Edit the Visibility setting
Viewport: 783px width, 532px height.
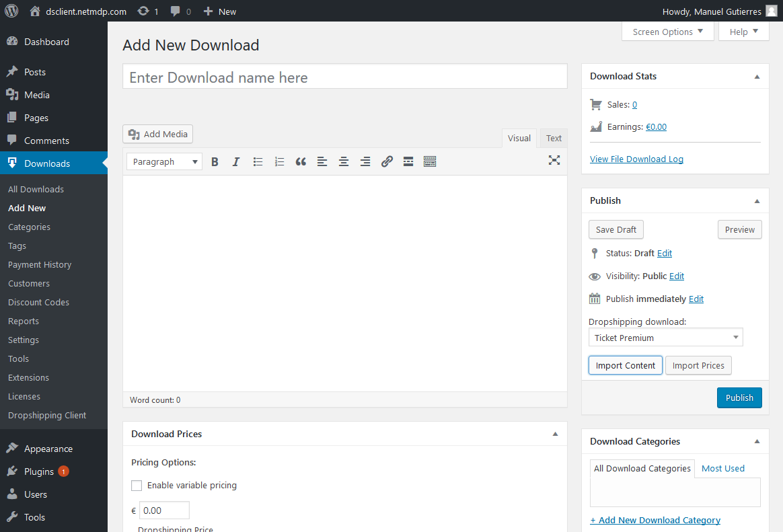(x=677, y=276)
